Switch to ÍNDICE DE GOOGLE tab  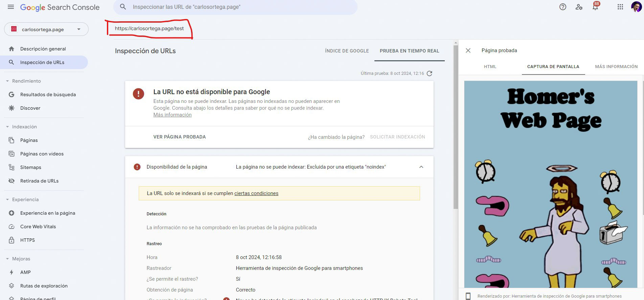(347, 51)
